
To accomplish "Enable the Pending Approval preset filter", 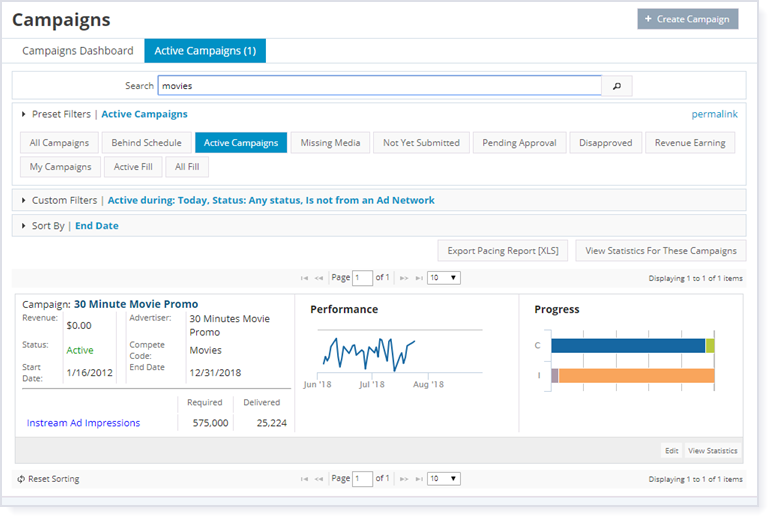I will pyautogui.click(x=519, y=143).
